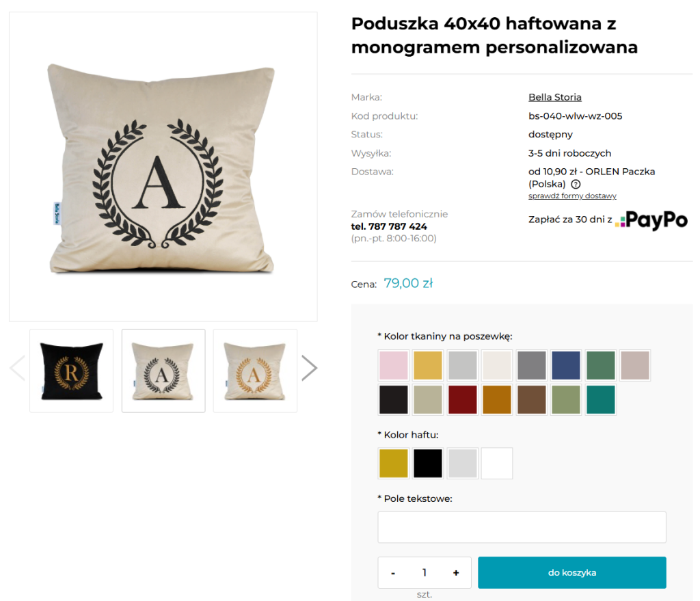Decrease quantity with the minus button
This screenshot has width=700, height=601.
[x=393, y=572]
